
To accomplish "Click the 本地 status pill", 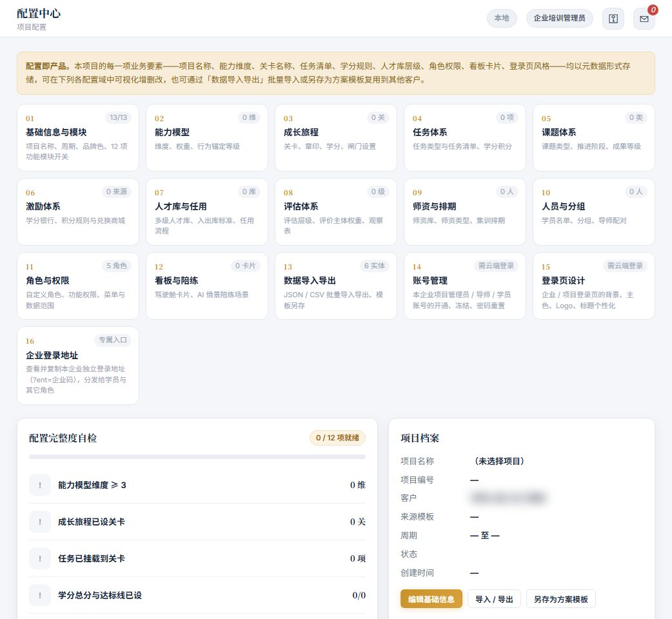I will 502,18.
